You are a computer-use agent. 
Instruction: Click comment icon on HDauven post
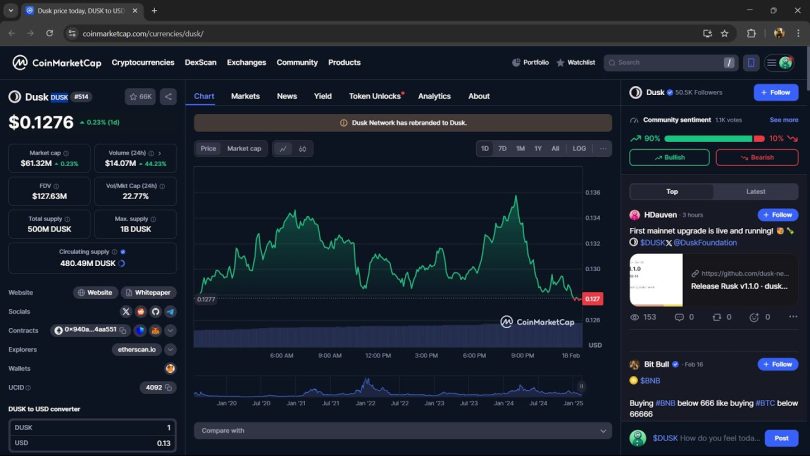tap(679, 317)
